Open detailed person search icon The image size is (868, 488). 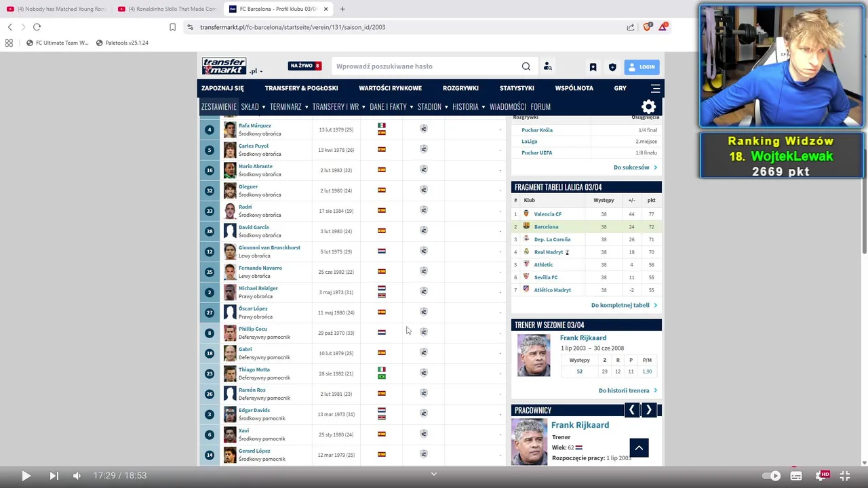[x=548, y=66]
